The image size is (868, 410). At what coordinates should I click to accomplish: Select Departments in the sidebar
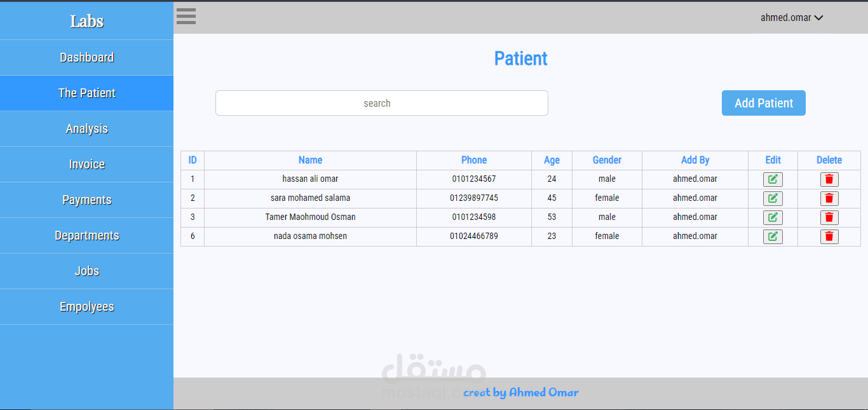[87, 236]
